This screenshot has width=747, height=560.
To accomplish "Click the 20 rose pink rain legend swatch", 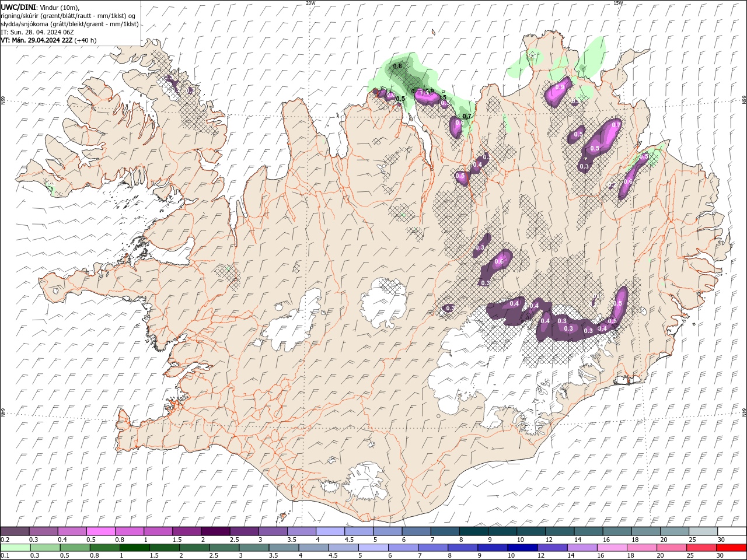I will point(672,547).
